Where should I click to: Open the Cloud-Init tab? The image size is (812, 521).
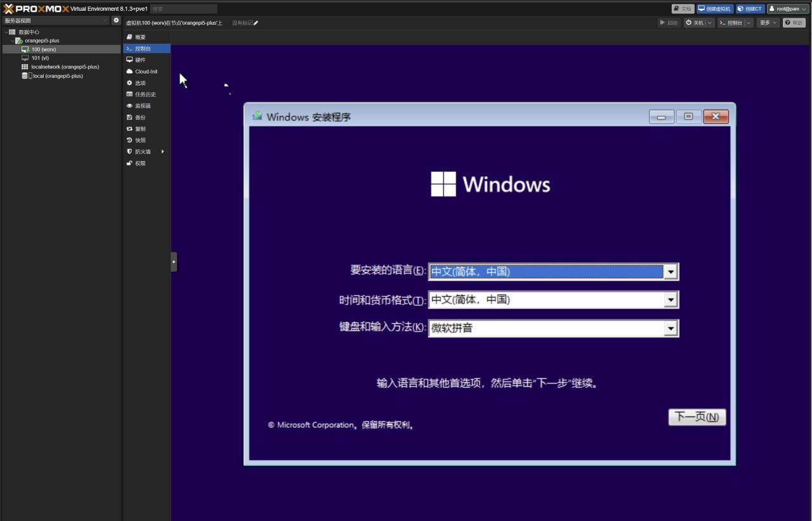147,72
